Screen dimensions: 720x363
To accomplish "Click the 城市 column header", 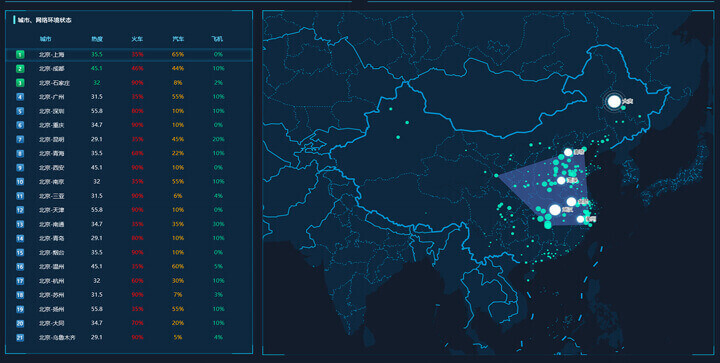I will 45,39.
